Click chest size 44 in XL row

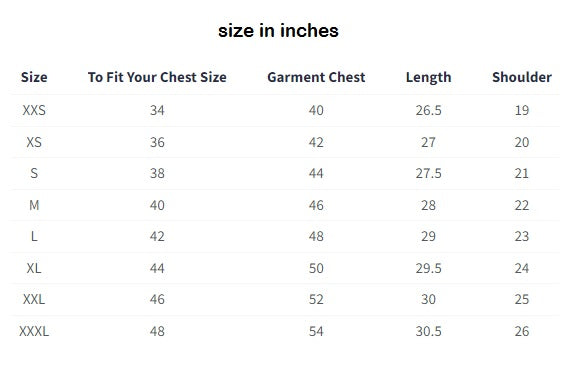(x=157, y=268)
